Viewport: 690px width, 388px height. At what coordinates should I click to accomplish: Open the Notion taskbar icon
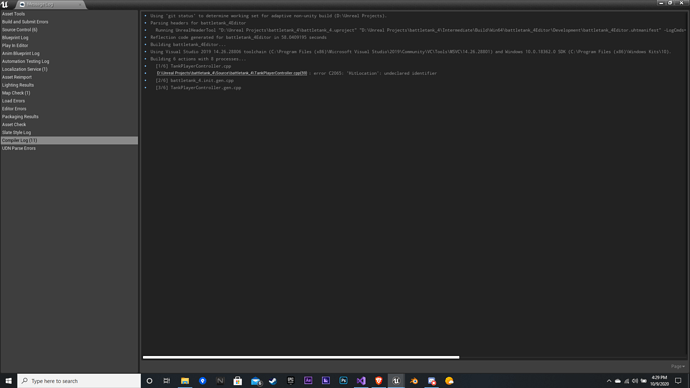tap(220, 381)
